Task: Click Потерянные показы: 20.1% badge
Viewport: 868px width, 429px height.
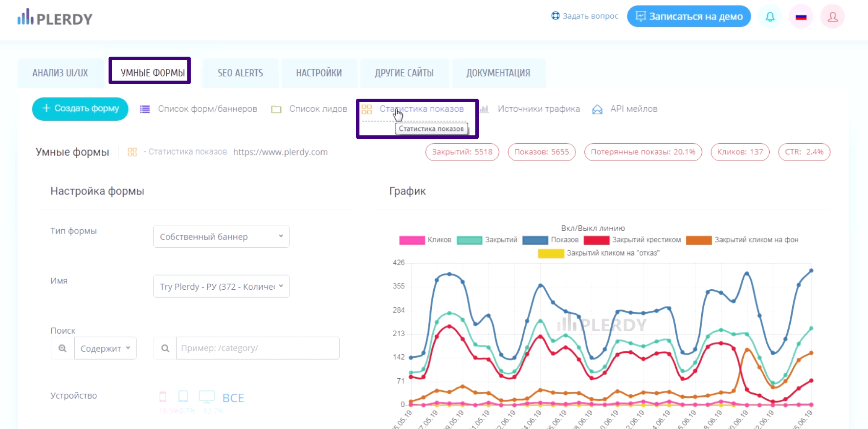Action: point(643,152)
